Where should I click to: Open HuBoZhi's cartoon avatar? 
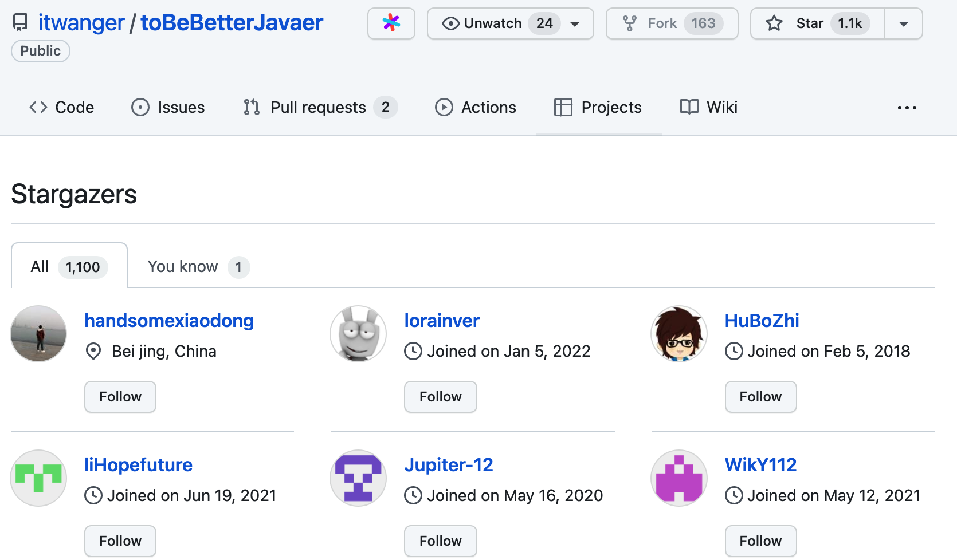(679, 334)
